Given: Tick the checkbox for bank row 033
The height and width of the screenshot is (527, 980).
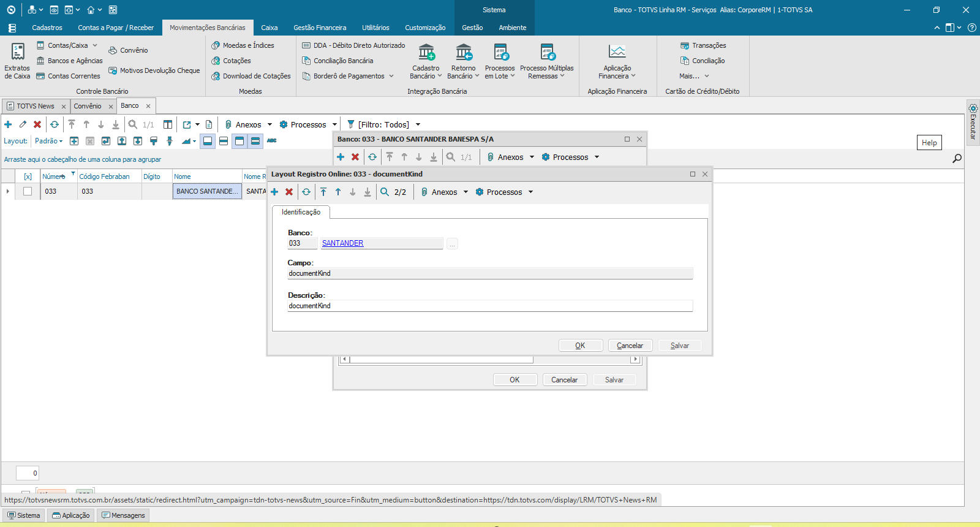Looking at the screenshot, I should point(28,191).
